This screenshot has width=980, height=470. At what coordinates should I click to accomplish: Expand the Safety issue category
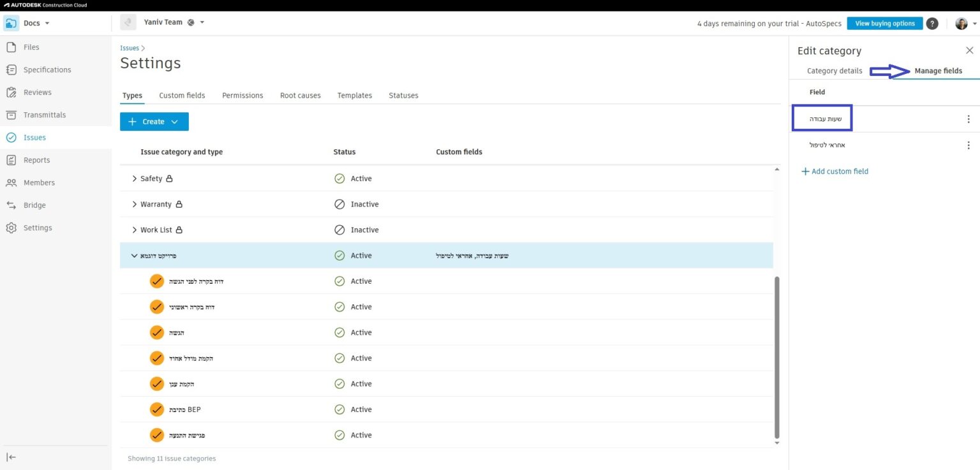tap(134, 179)
